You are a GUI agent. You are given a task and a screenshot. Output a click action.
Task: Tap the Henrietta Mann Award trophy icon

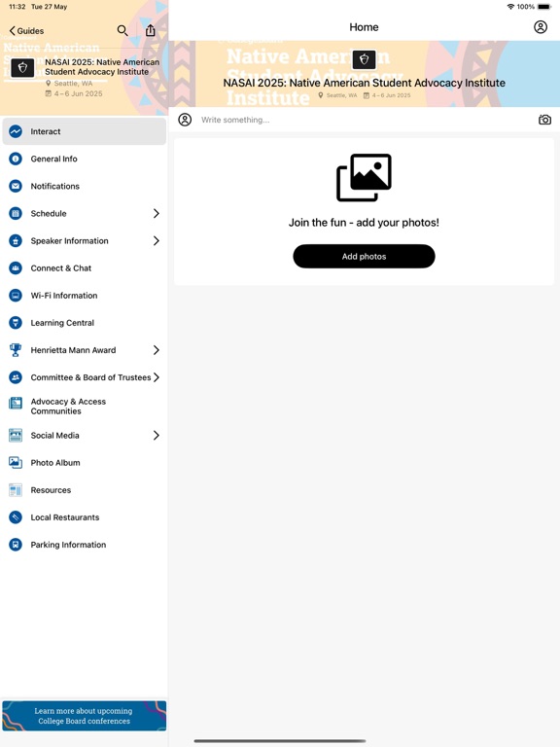coord(16,350)
